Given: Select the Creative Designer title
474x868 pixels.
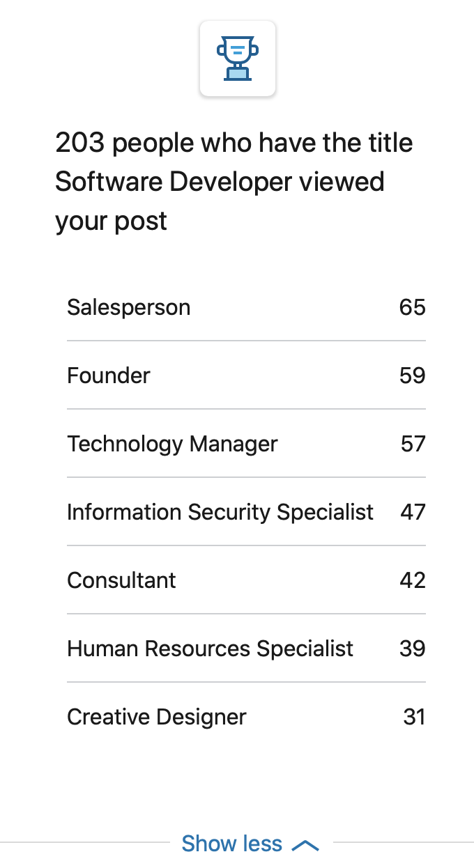Looking at the screenshot, I should click(x=157, y=717).
